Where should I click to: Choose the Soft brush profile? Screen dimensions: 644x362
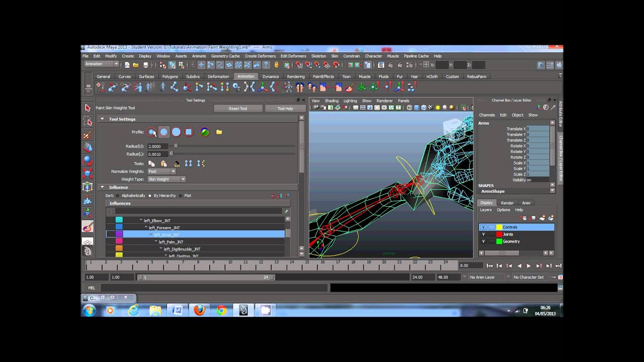pyautogui.click(x=164, y=132)
